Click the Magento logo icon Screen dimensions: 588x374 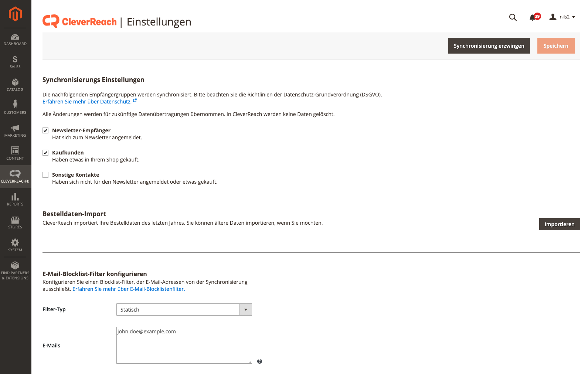pos(15,14)
